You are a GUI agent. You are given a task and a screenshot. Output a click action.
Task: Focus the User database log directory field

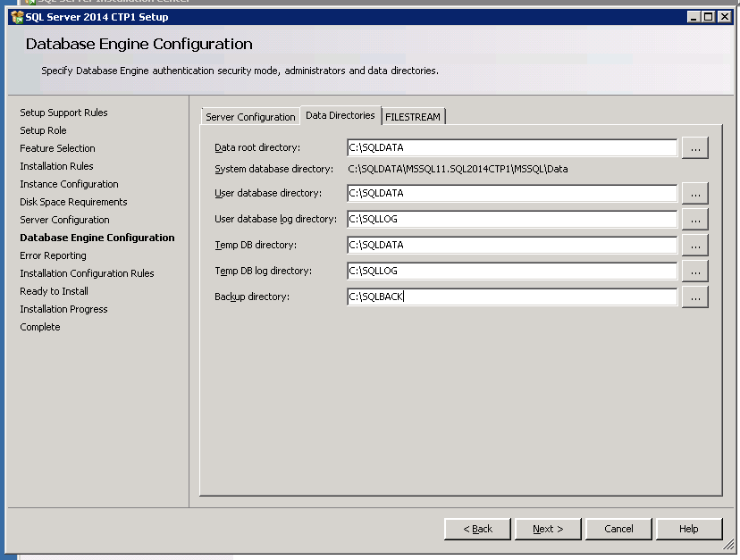(511, 219)
